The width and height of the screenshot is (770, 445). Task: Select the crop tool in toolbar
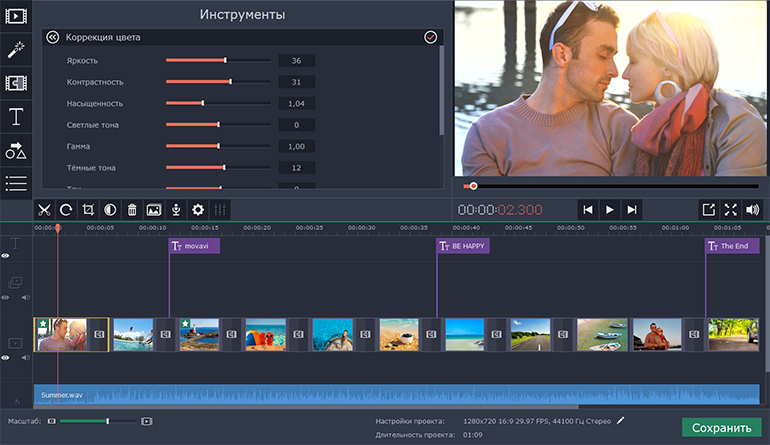(88, 210)
